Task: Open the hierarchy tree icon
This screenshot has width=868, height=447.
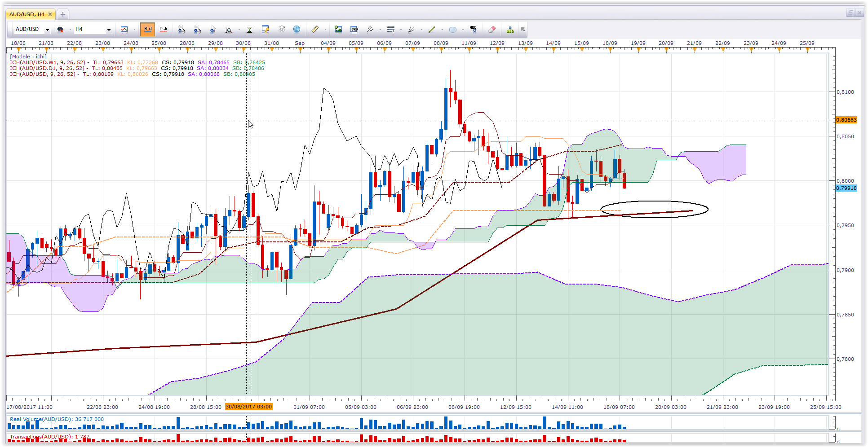Action: click(510, 30)
